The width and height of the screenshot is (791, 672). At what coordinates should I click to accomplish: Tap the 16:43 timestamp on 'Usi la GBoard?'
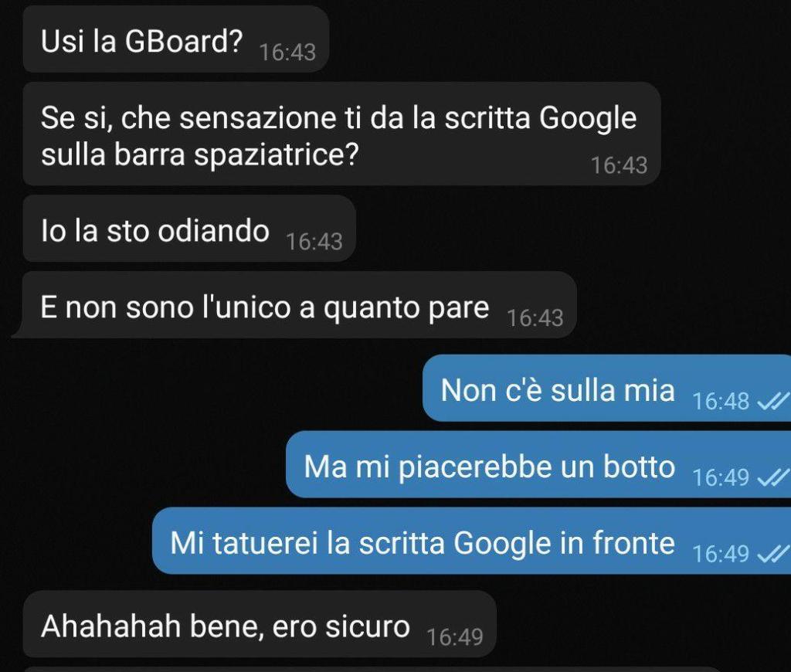pos(287,52)
